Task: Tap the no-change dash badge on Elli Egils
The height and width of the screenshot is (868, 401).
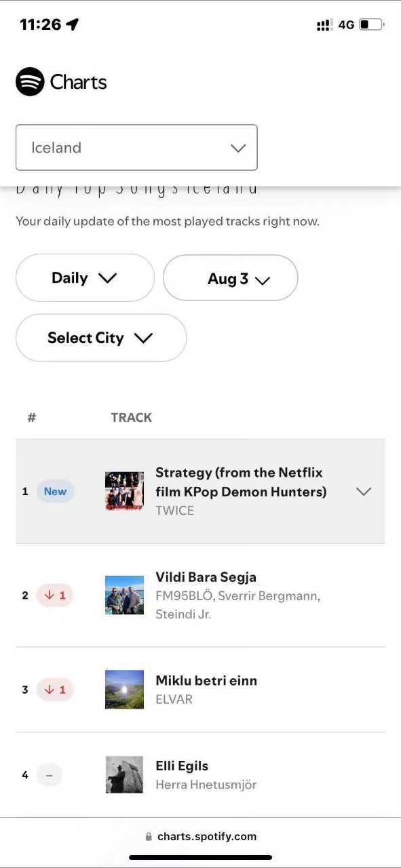Action: [49, 774]
